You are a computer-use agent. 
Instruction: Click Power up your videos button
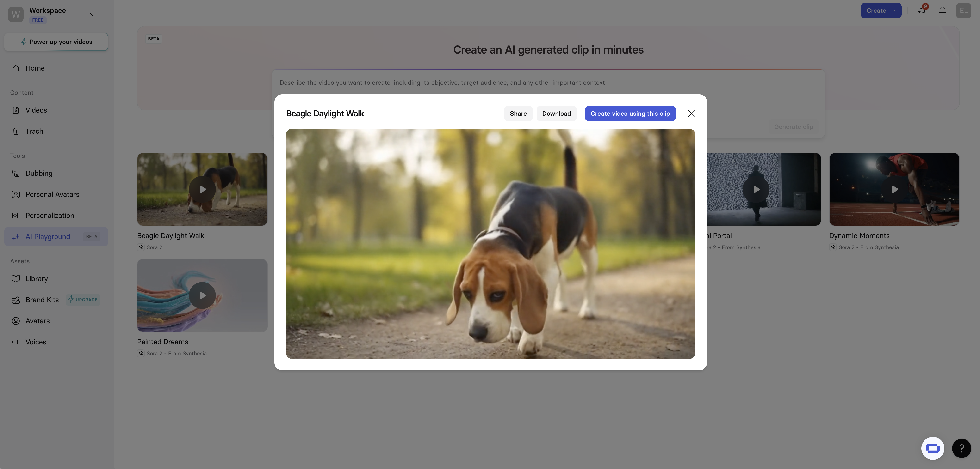pyautogui.click(x=56, y=42)
